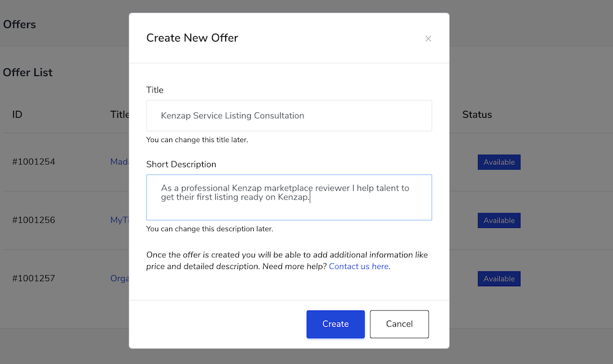This screenshot has width=613, height=364.
Task: Click the 'You can change this title later' hint
Action: click(x=197, y=140)
